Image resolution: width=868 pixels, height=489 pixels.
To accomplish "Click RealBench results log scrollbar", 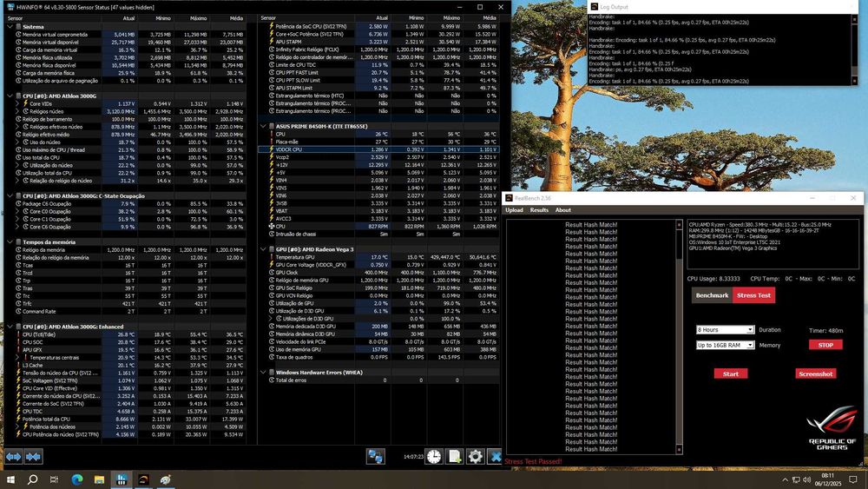I will (x=680, y=337).
